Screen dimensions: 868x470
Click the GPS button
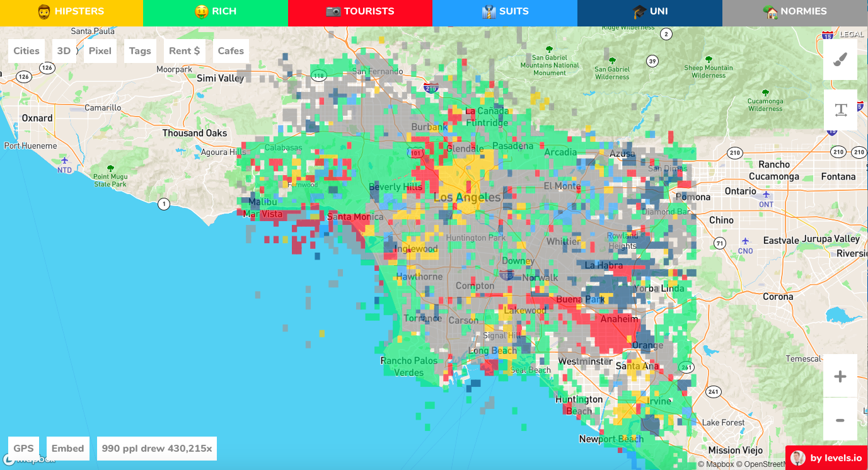(23, 449)
